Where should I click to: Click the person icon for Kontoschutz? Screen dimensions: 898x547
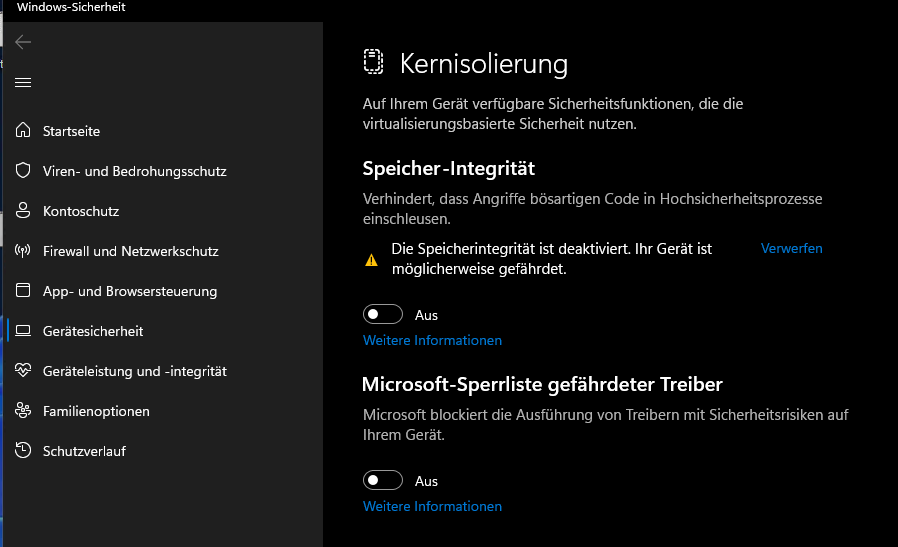click(23, 210)
